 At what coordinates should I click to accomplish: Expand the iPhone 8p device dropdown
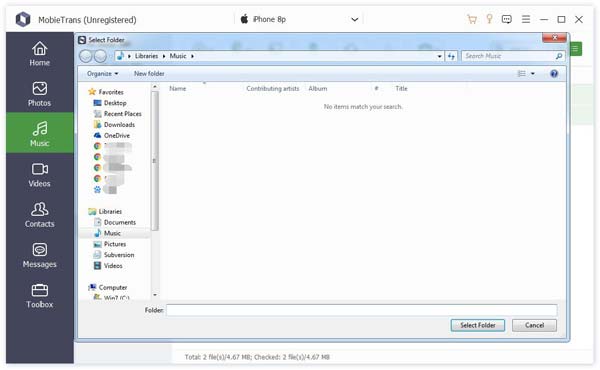pyautogui.click(x=354, y=20)
